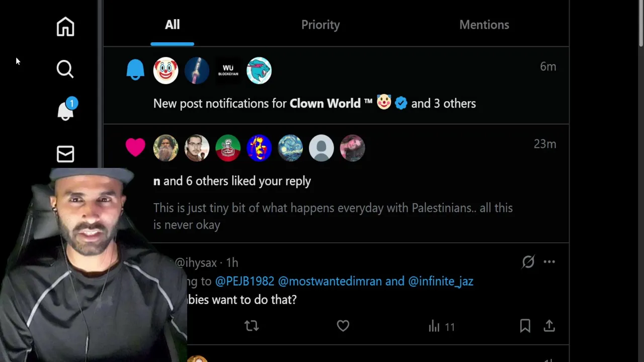
Task: Click Clown World clown avatar
Action: [166, 70]
